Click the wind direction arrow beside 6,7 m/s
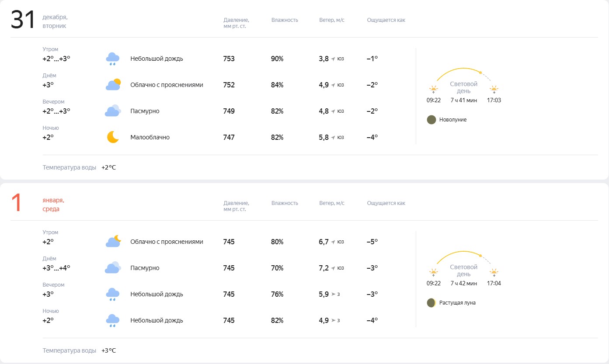This screenshot has width=609, height=364. (x=333, y=242)
